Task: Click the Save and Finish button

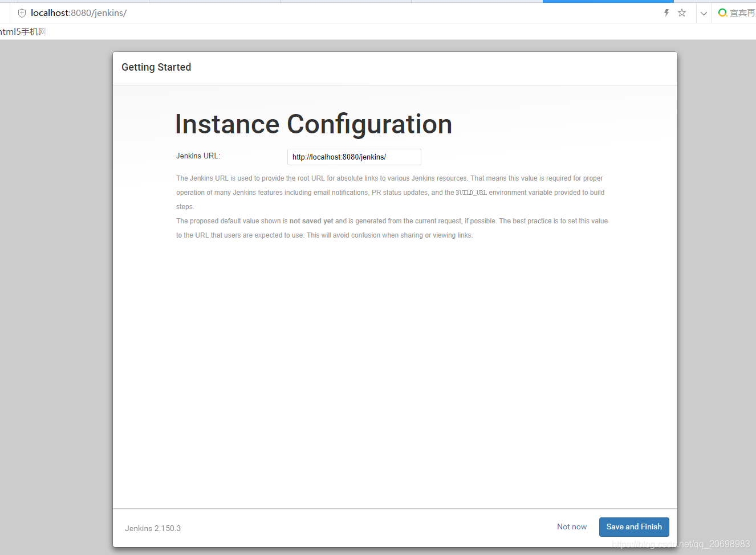Action: (634, 527)
